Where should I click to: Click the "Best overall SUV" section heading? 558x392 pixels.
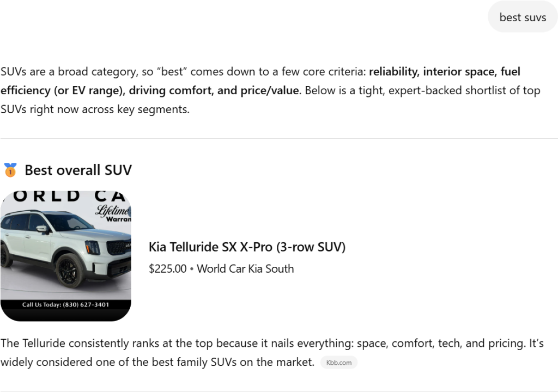(77, 170)
